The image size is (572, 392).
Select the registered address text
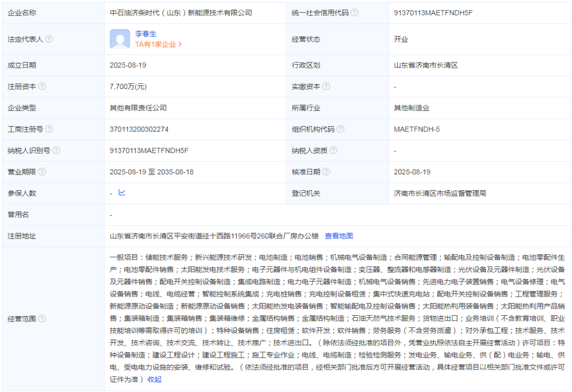(x=214, y=236)
